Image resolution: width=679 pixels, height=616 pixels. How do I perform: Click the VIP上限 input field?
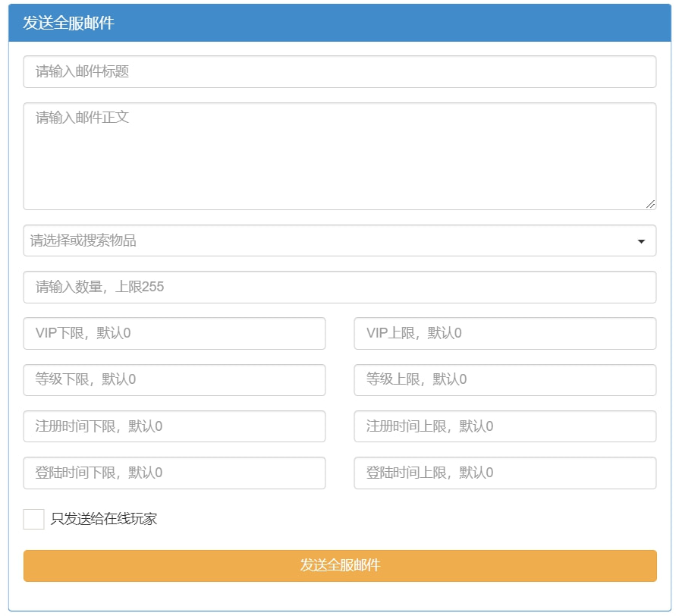click(505, 333)
